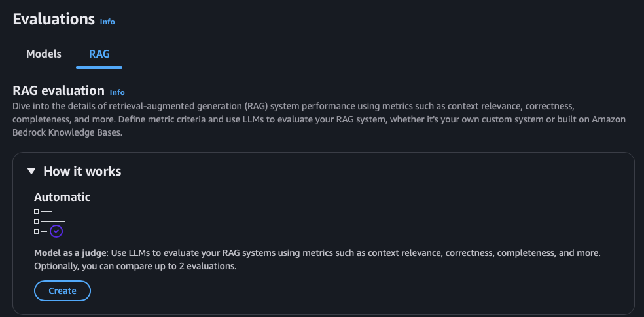Click the Create button
644x317 pixels.
(62, 291)
